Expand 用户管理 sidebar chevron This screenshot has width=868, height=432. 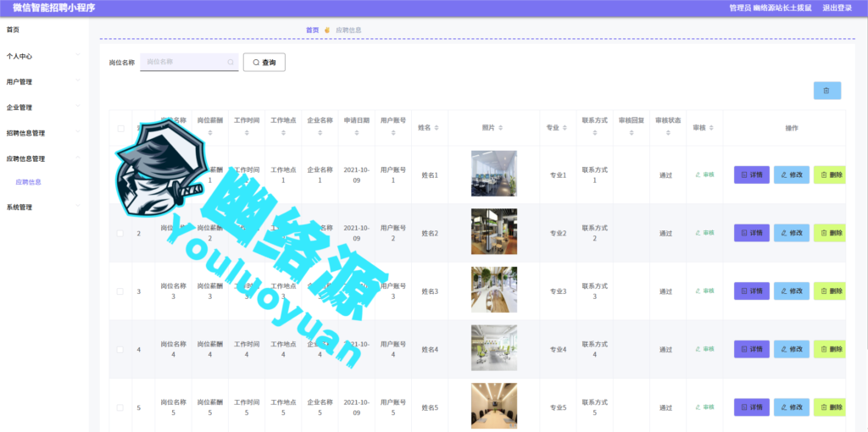[x=77, y=80]
